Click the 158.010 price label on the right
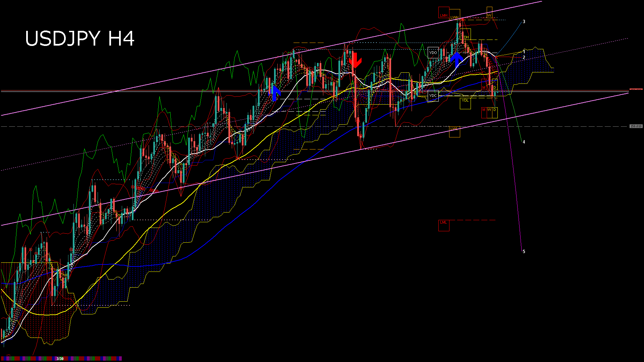This screenshot has width=644, height=362. click(636, 126)
